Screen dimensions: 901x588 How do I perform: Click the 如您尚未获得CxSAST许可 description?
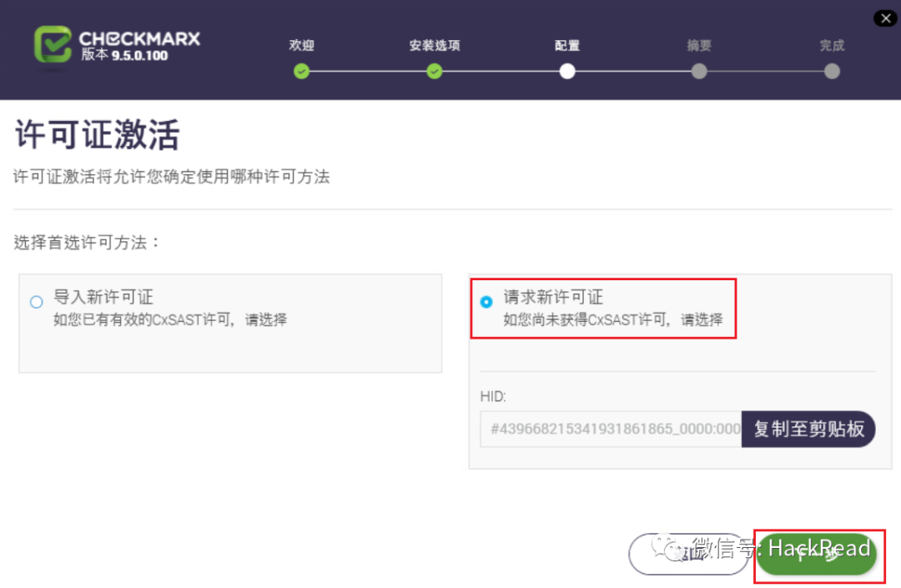tap(613, 319)
